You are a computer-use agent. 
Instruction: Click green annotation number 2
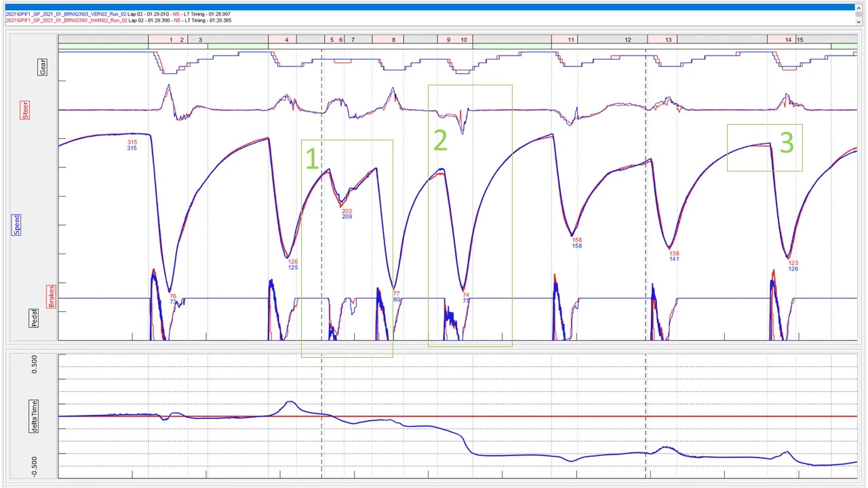click(x=440, y=141)
